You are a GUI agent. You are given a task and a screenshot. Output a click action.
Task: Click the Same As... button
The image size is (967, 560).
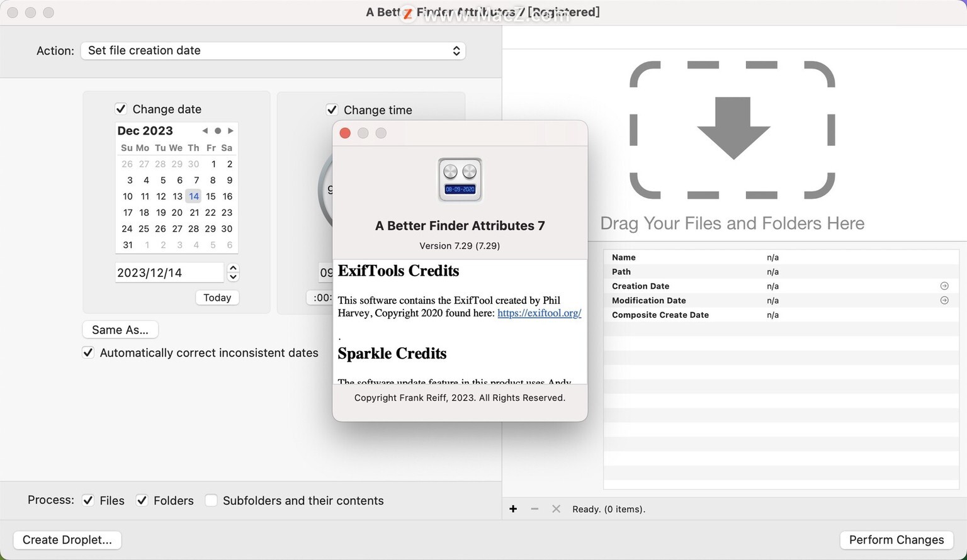click(120, 330)
